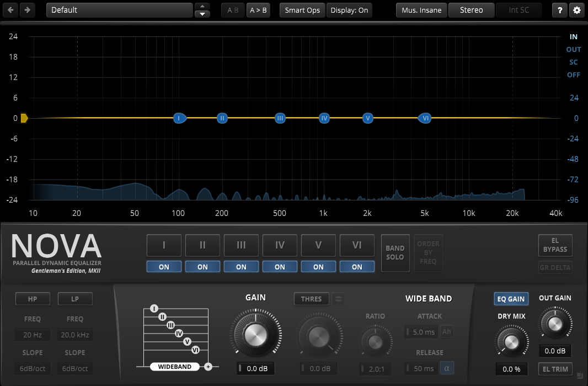Select band III node on EQ curve
The width and height of the screenshot is (588, 386).
[280, 118]
